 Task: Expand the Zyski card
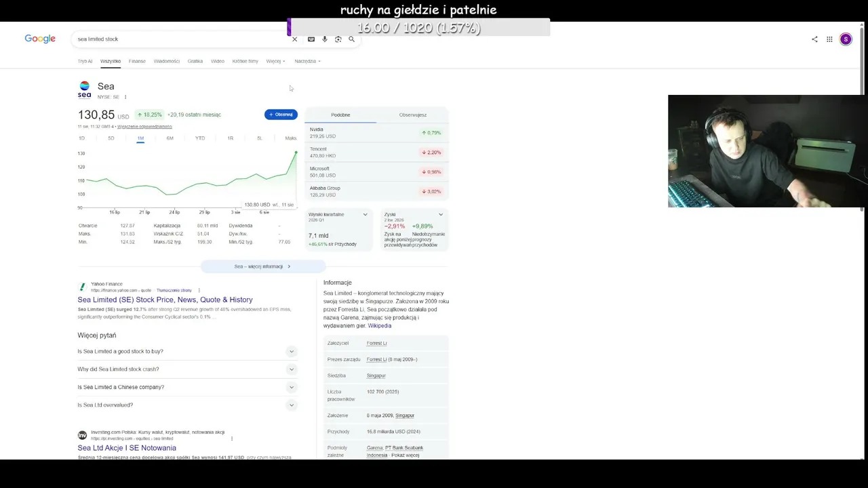pyautogui.click(x=441, y=215)
